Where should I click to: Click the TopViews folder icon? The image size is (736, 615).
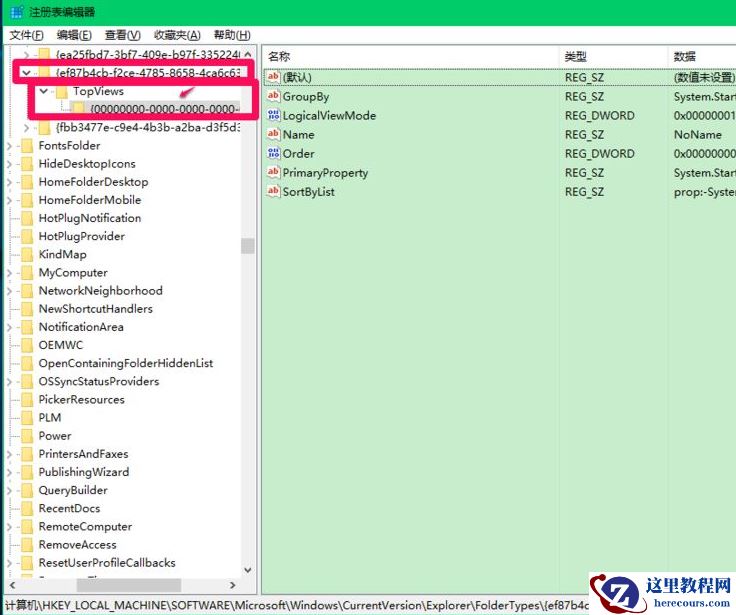click(x=62, y=91)
